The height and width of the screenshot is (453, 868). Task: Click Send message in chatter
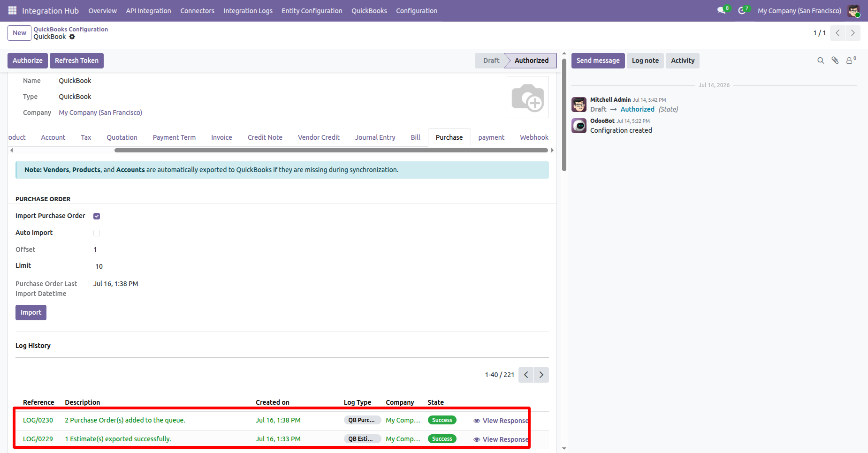tap(598, 60)
